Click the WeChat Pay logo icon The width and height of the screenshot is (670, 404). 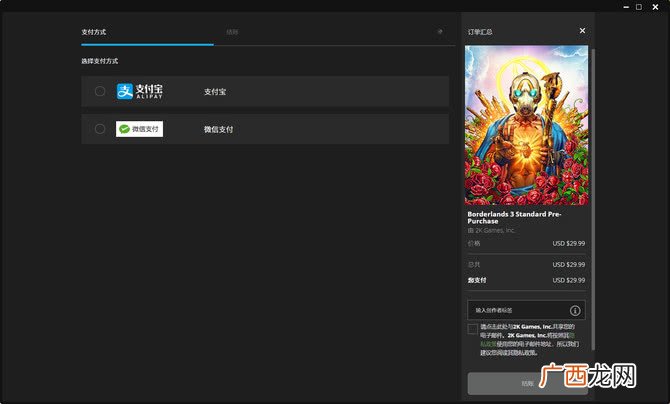[x=139, y=129]
